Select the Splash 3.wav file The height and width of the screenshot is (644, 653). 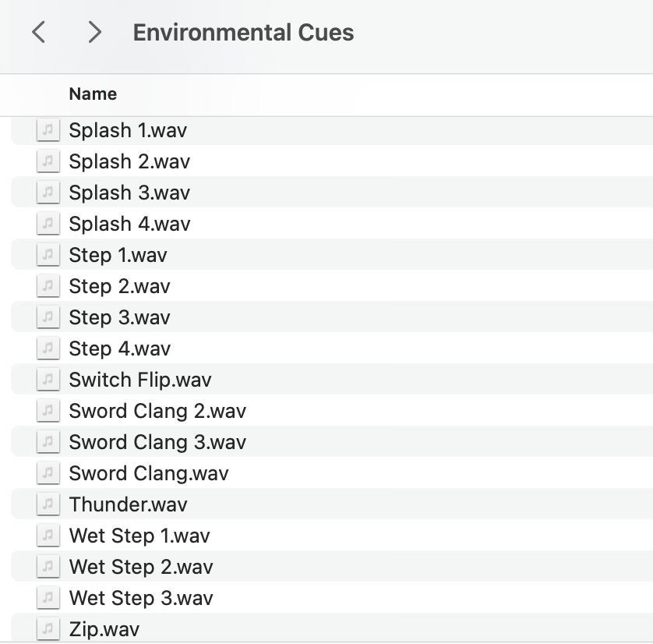tap(332, 193)
